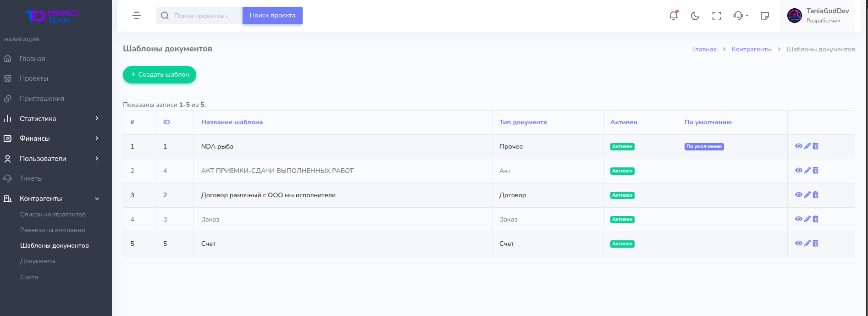Open Главная in the sidebar

[56, 59]
